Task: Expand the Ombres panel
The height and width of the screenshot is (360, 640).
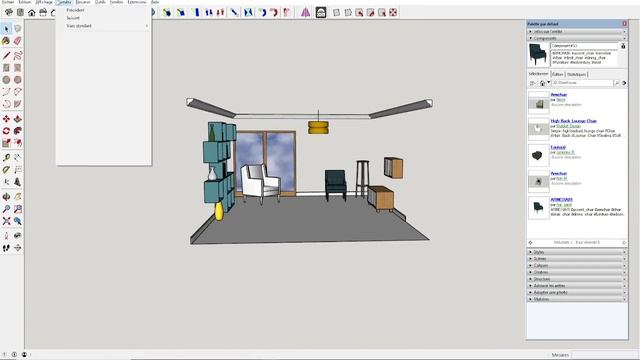Action: 577,272
